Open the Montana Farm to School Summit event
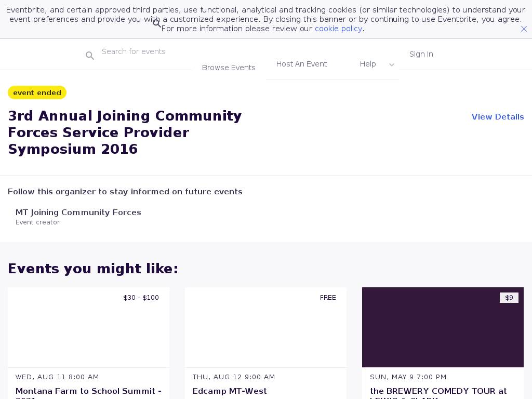This screenshot has height=399, width=532. point(88,391)
